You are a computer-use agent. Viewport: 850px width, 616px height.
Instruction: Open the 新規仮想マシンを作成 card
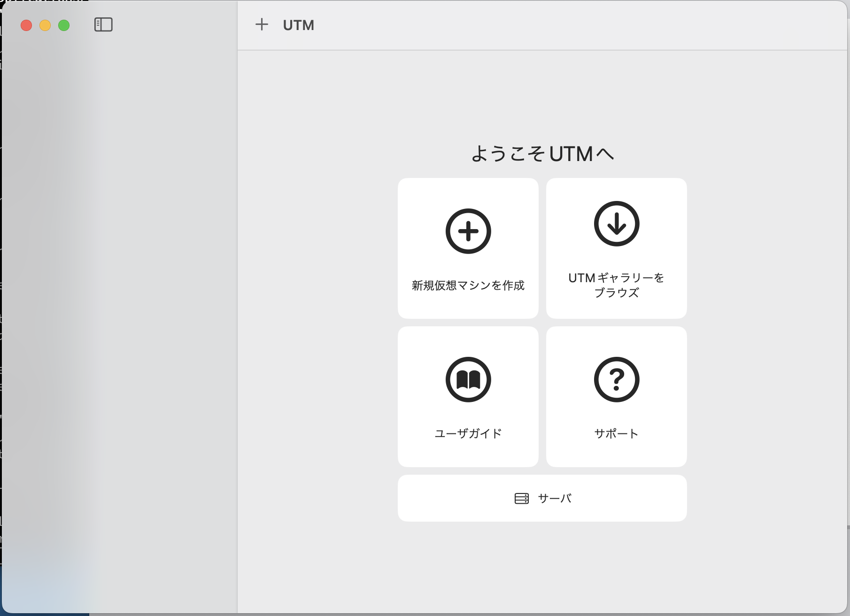pos(468,248)
